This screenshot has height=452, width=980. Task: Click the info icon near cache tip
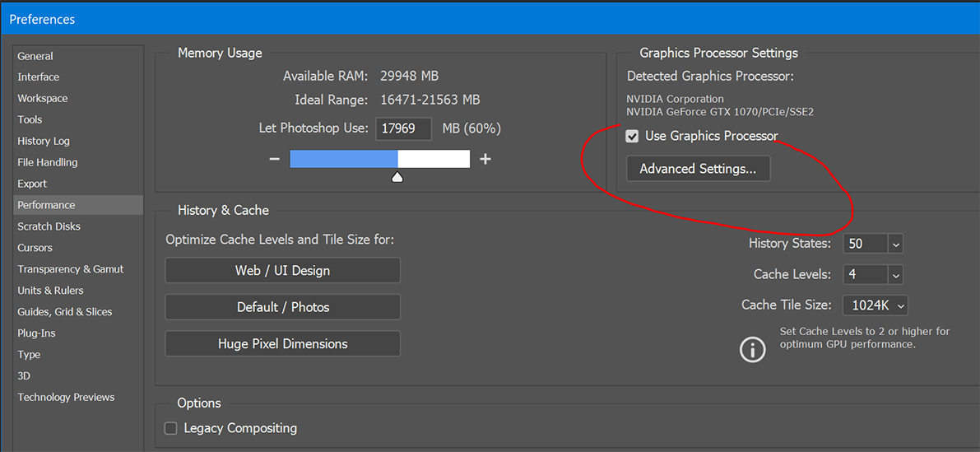click(x=752, y=349)
